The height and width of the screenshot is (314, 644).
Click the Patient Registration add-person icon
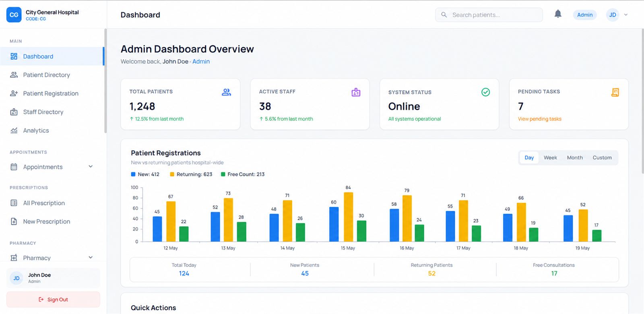coord(14,93)
